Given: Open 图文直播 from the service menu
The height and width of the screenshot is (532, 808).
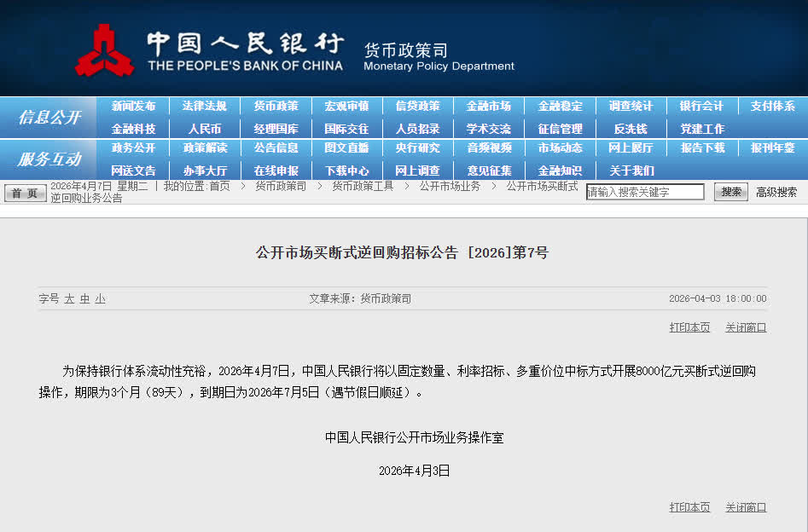Looking at the screenshot, I should pyautogui.click(x=346, y=147).
